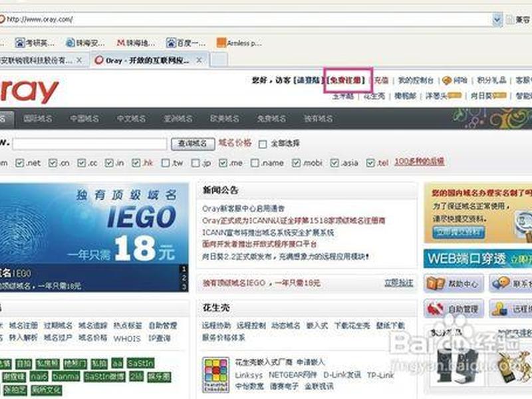Click the 请登陆 login link

click(309, 80)
